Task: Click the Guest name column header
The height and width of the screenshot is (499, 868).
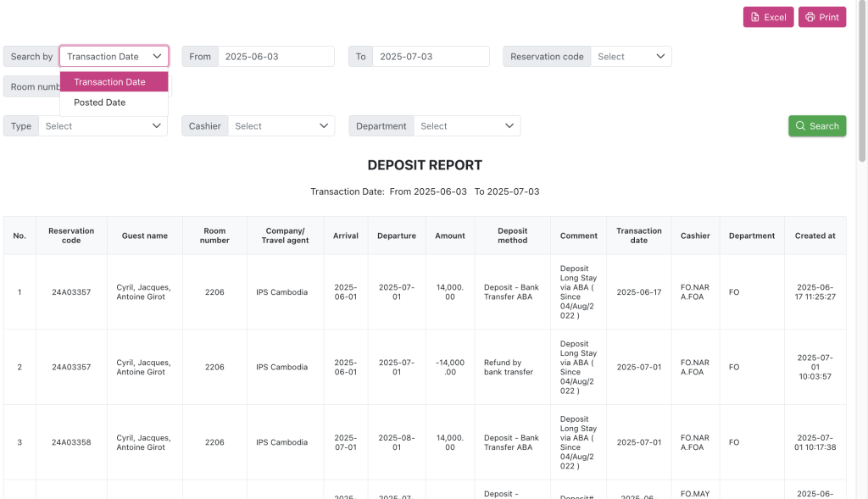Action: click(145, 236)
